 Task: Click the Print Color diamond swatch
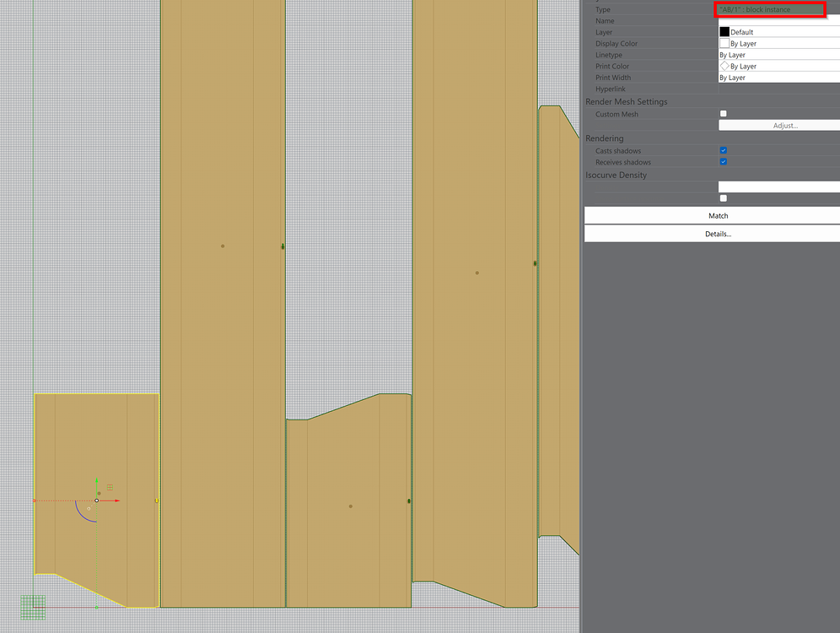724,66
